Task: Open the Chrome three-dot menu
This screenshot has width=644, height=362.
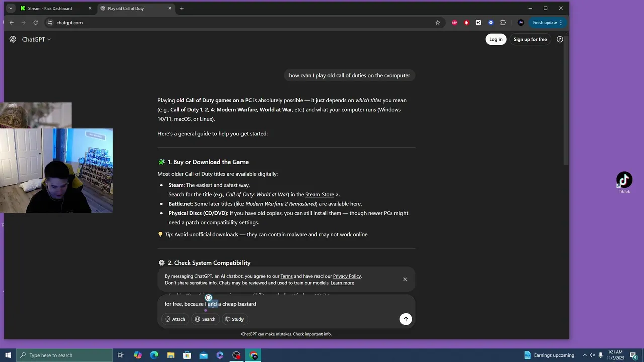Action: click(x=561, y=22)
